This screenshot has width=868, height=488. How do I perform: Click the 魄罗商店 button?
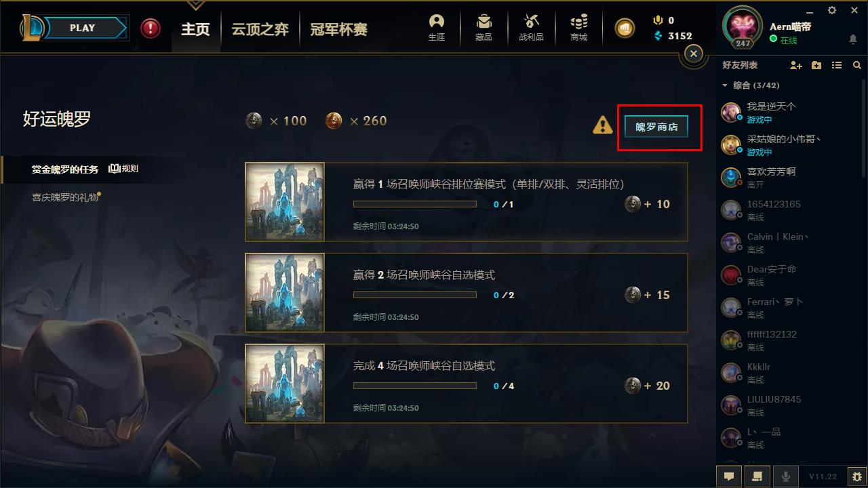(656, 127)
